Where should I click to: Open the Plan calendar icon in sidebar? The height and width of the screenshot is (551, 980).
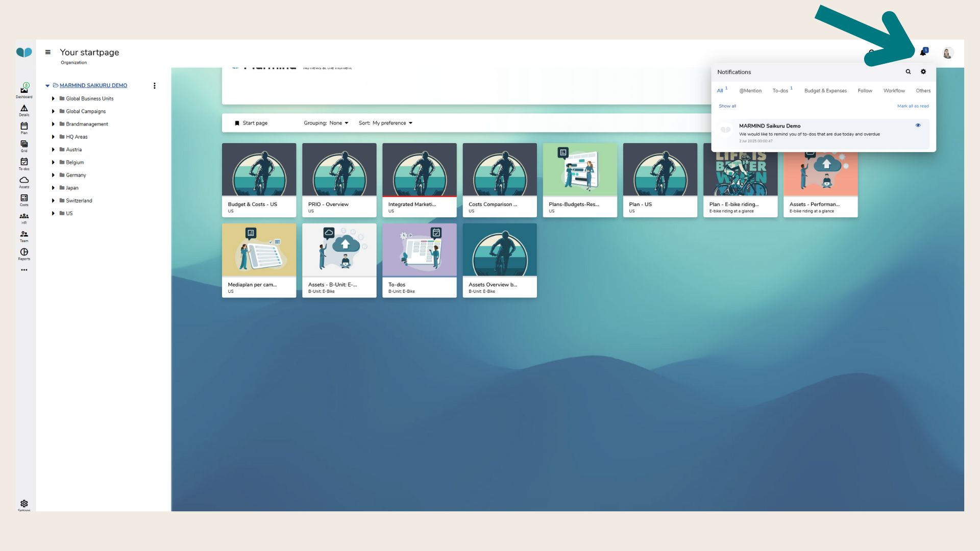[x=24, y=127]
